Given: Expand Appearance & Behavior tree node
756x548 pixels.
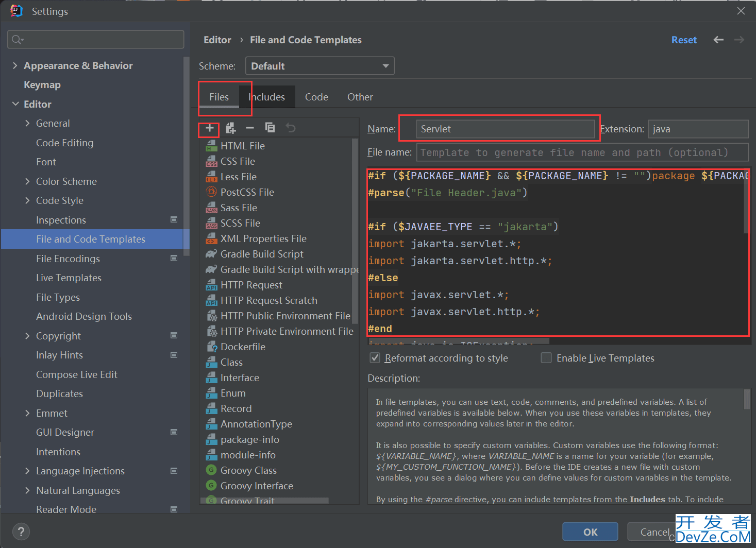Looking at the screenshot, I should [x=15, y=65].
